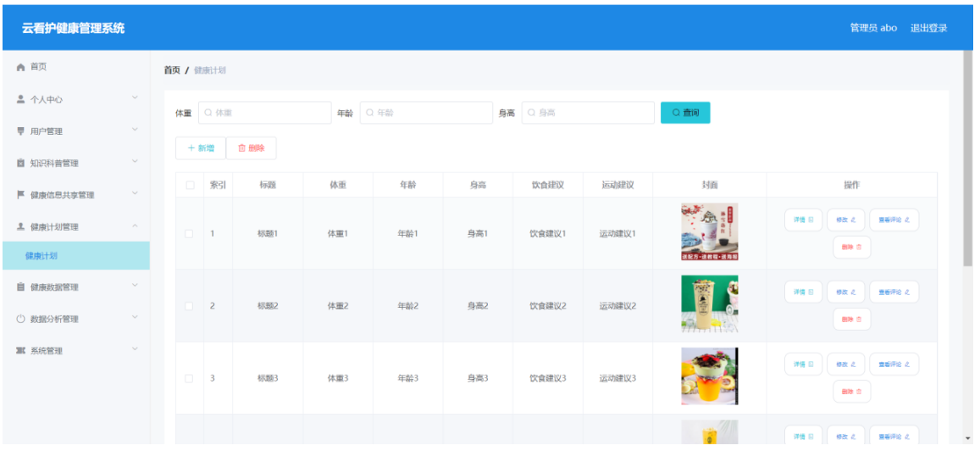
Task: Tick the select-all checkbox in table header
Action: (x=190, y=185)
